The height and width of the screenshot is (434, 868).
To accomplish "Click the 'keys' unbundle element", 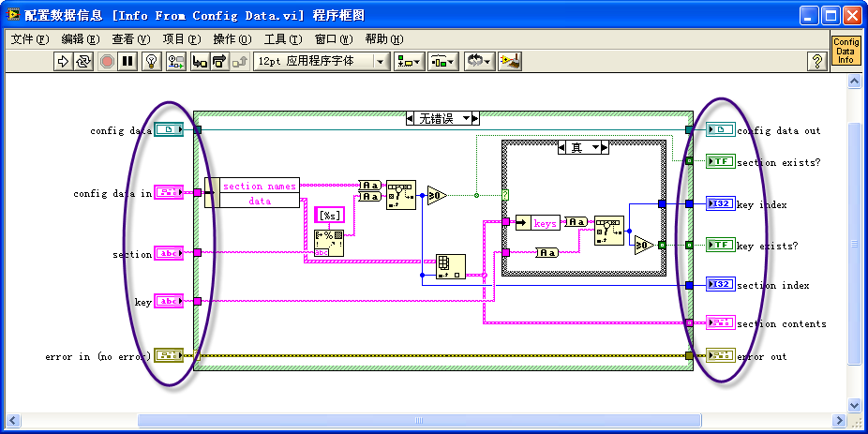I will click(545, 222).
